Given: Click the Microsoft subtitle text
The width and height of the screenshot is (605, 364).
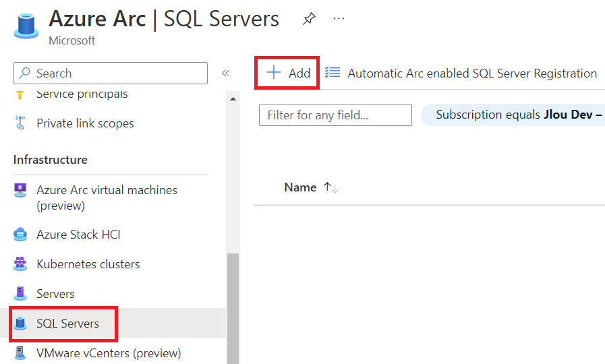Looking at the screenshot, I should [71, 40].
